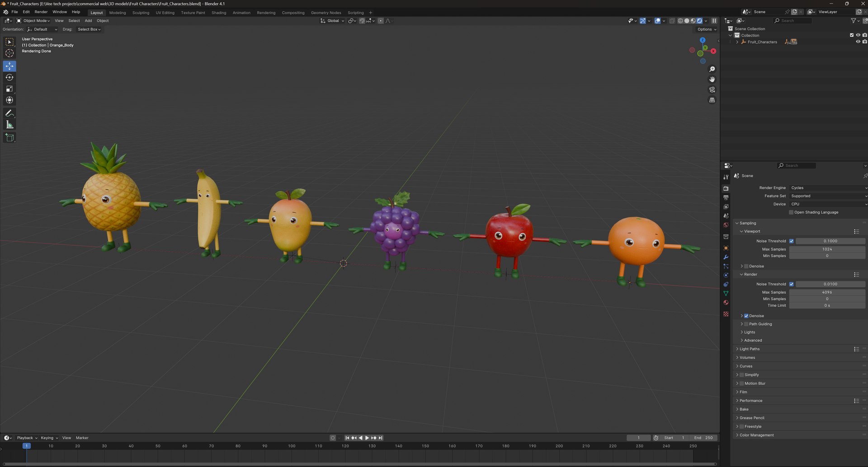Open the Modifiers properties tab

pyautogui.click(x=726, y=257)
